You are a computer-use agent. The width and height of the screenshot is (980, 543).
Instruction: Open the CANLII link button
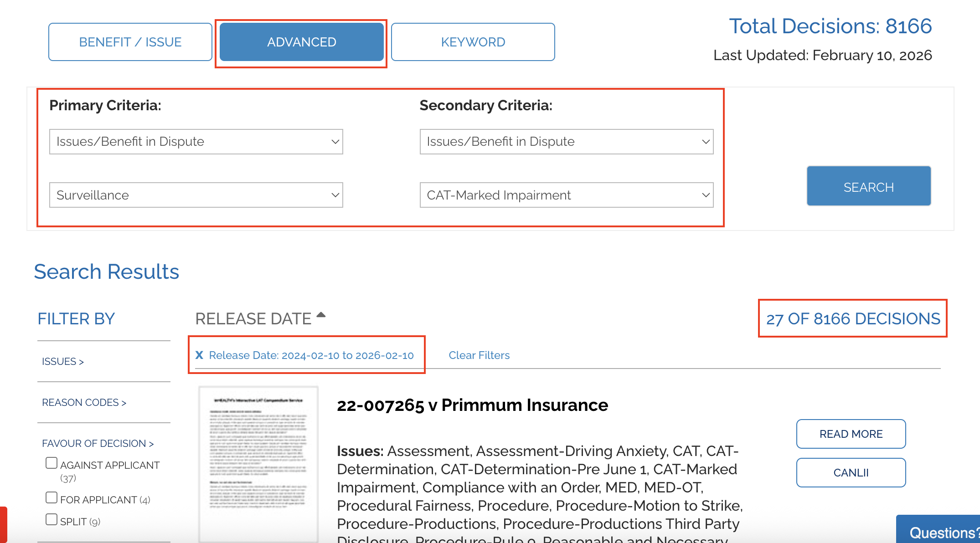(x=851, y=473)
